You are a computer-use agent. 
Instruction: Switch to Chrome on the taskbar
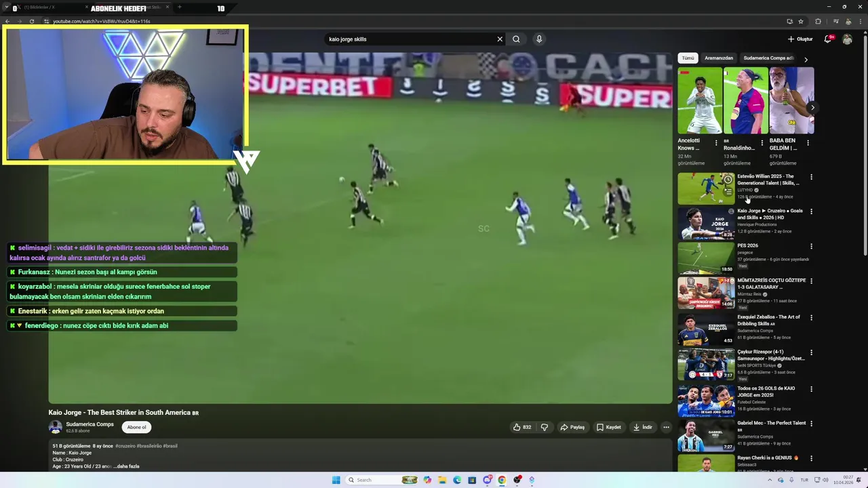coord(502,480)
